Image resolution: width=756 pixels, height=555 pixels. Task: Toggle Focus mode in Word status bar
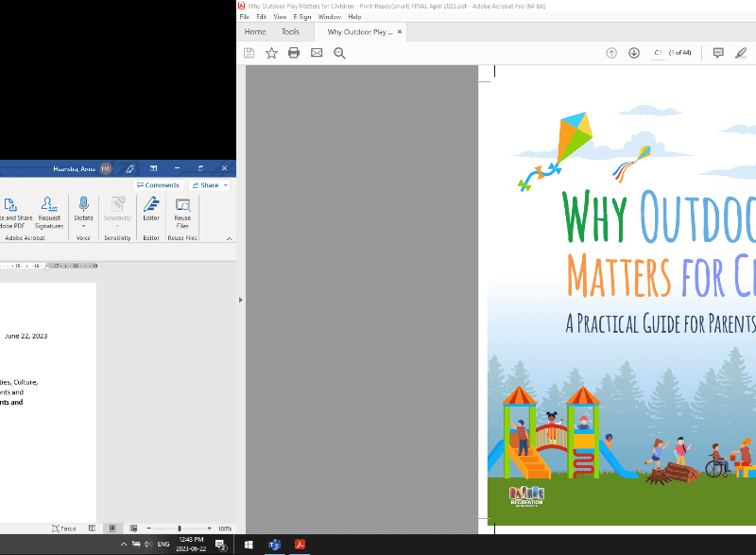63,529
